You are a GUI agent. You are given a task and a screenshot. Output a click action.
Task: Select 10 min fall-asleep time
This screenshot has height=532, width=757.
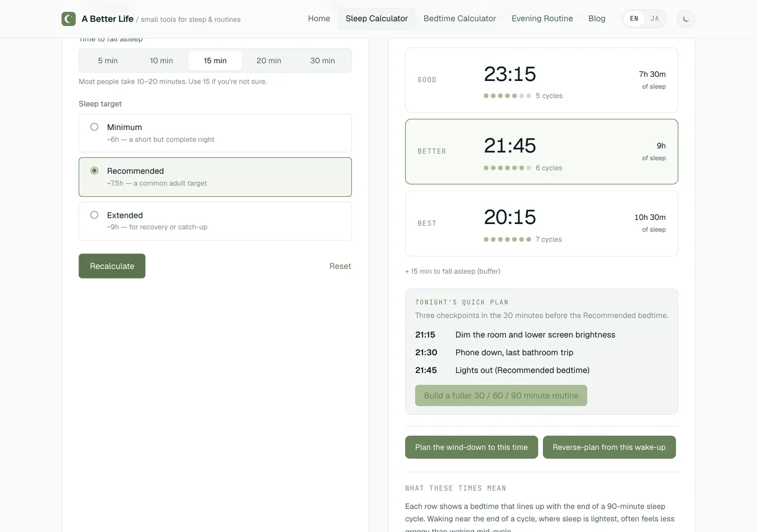coord(161,60)
